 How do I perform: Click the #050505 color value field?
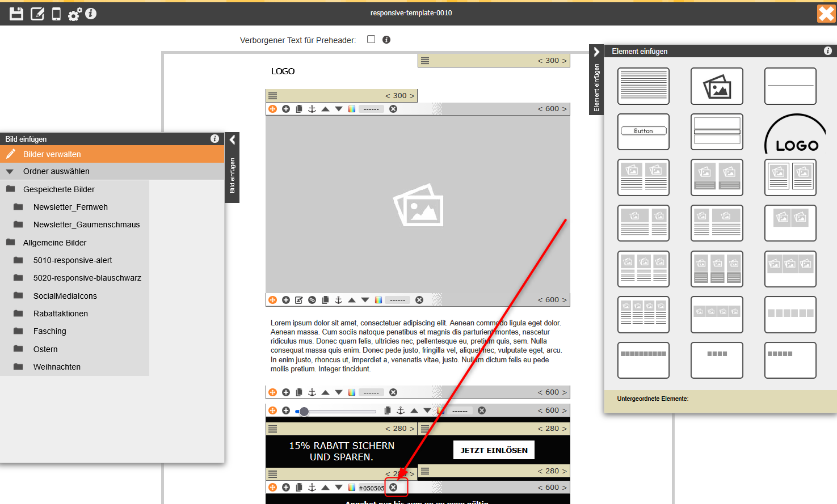click(371, 488)
